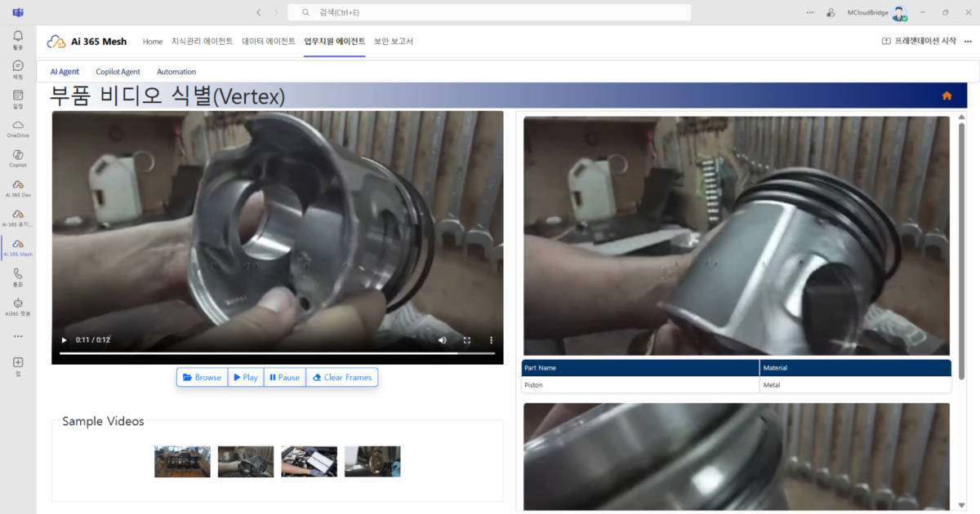Switch to the Copilot Agent tab

tap(118, 72)
